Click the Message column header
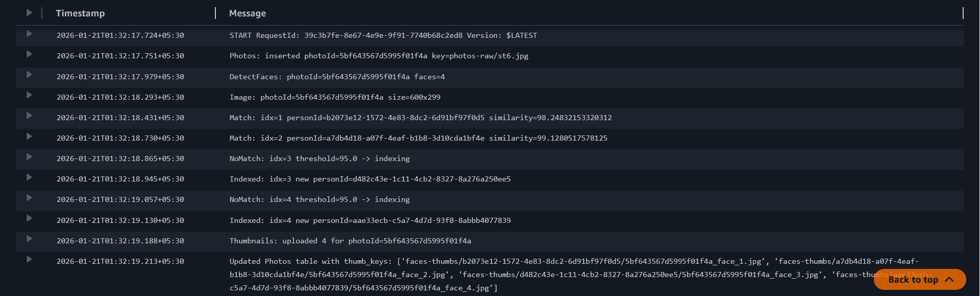This screenshot has height=296, width=980. (247, 13)
